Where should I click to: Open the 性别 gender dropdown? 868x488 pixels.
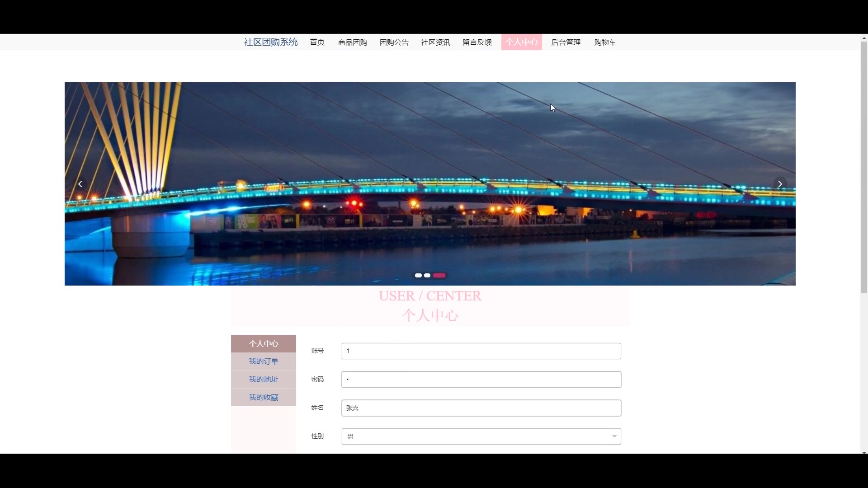coord(481,436)
